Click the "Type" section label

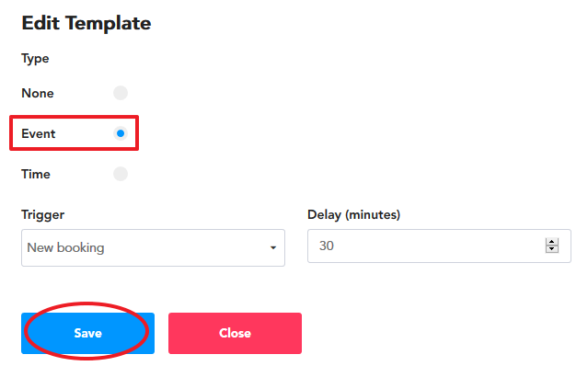(x=35, y=59)
